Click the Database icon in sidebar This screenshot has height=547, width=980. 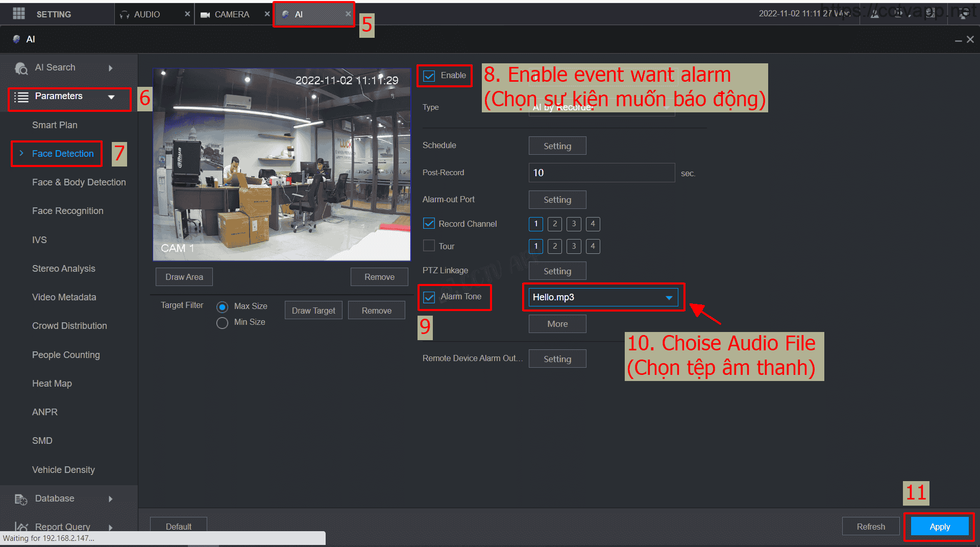pyautogui.click(x=21, y=499)
